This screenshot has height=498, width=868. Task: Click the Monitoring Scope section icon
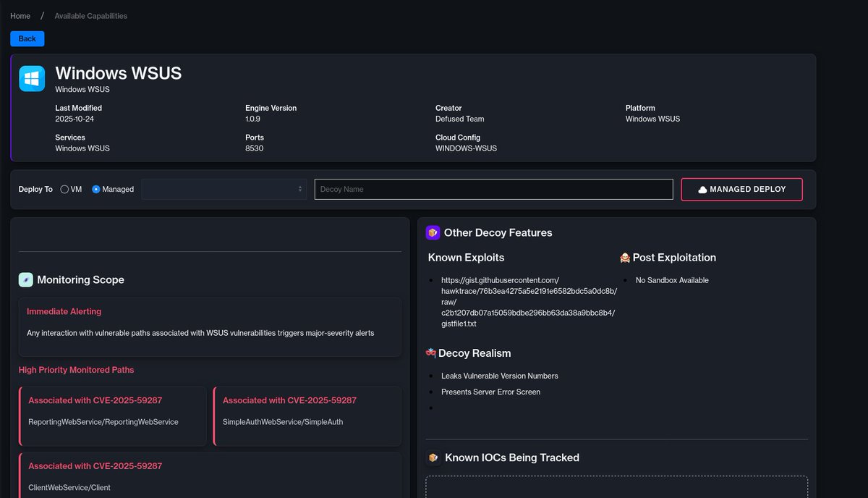click(25, 279)
